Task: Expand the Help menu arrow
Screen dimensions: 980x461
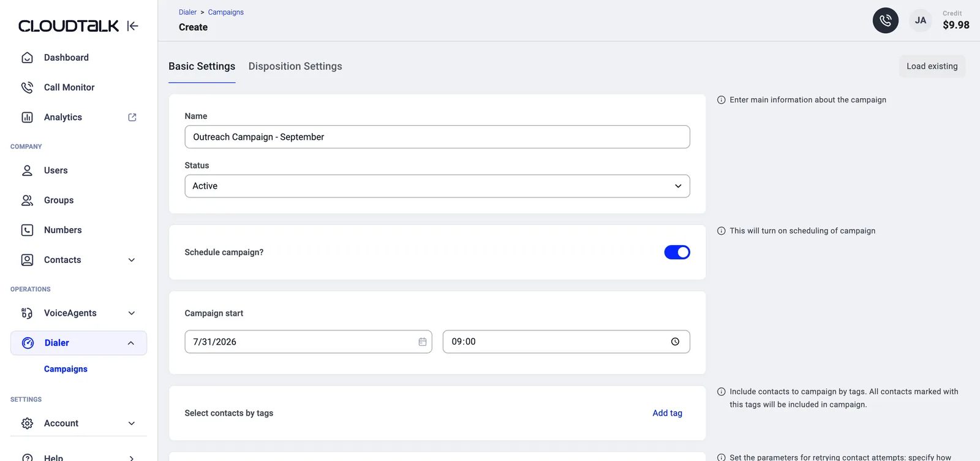Action: (132, 458)
